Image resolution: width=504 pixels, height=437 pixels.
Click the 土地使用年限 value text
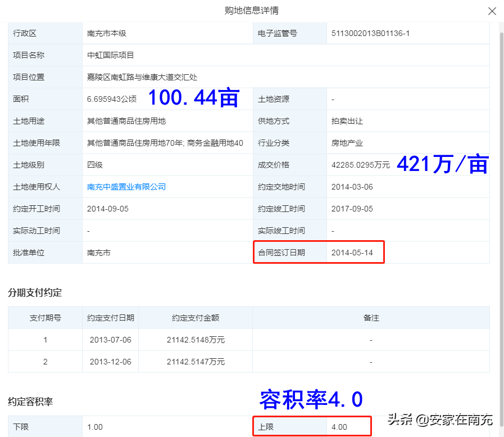tap(165, 143)
